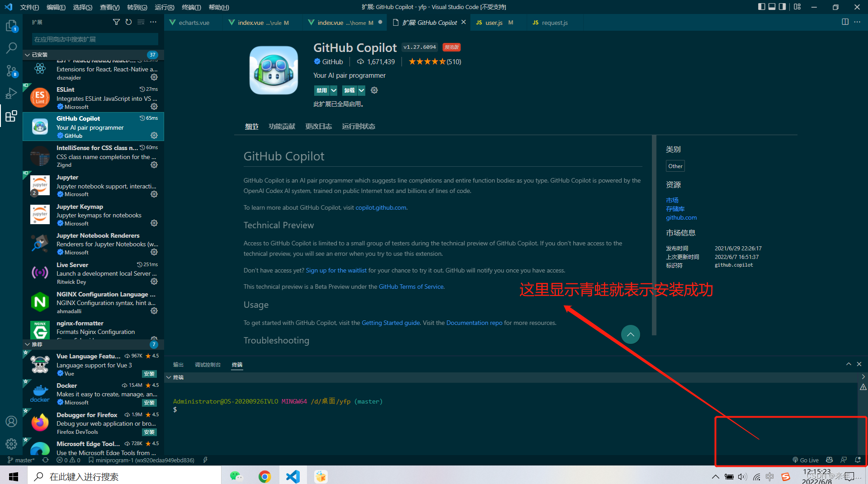
Task: Clear extensions search results icon
Action: (x=141, y=22)
